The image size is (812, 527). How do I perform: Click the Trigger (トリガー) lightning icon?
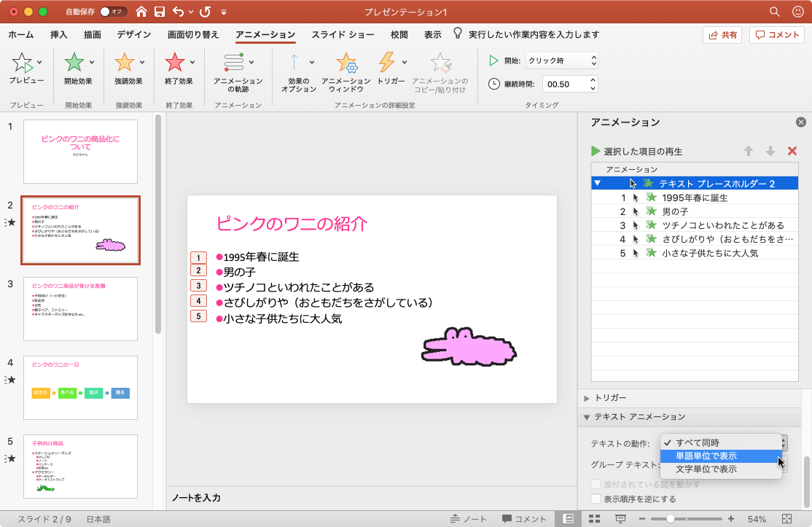[x=387, y=64]
